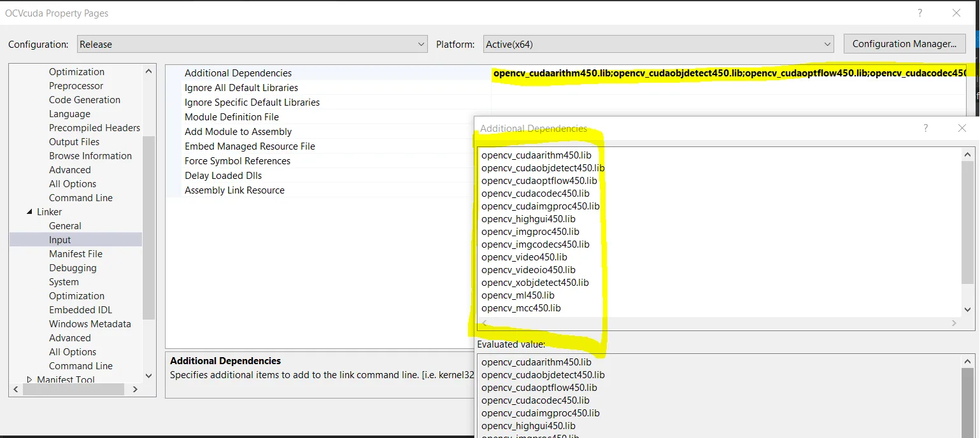The height and width of the screenshot is (438, 980).
Task: Click opencv_imgcodecs450.lib in the dependencies edit box
Action: [x=535, y=244]
